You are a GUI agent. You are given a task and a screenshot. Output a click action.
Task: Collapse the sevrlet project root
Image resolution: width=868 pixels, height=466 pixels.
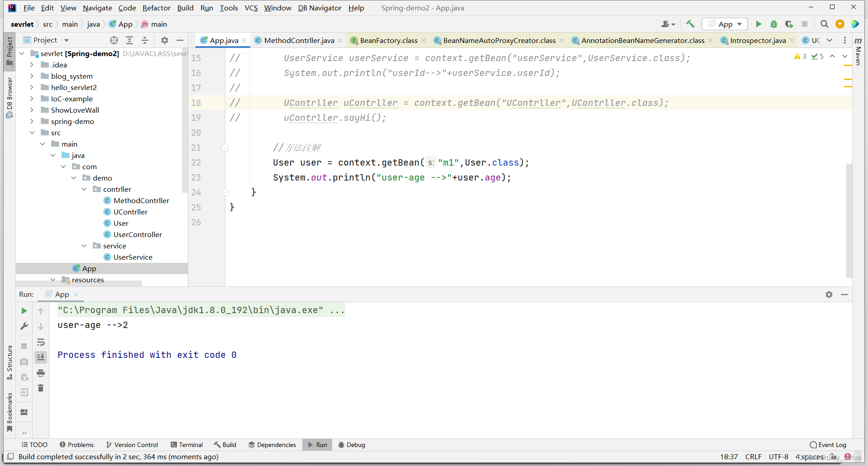click(x=22, y=53)
